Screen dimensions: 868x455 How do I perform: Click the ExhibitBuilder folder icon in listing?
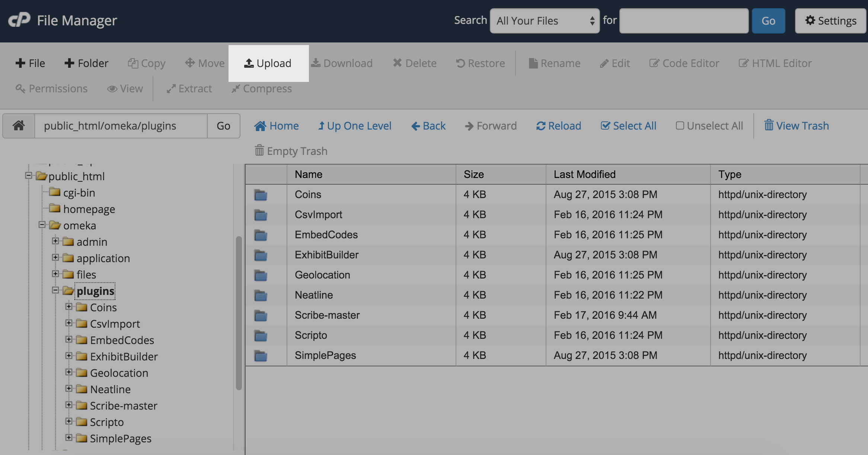pos(261,255)
